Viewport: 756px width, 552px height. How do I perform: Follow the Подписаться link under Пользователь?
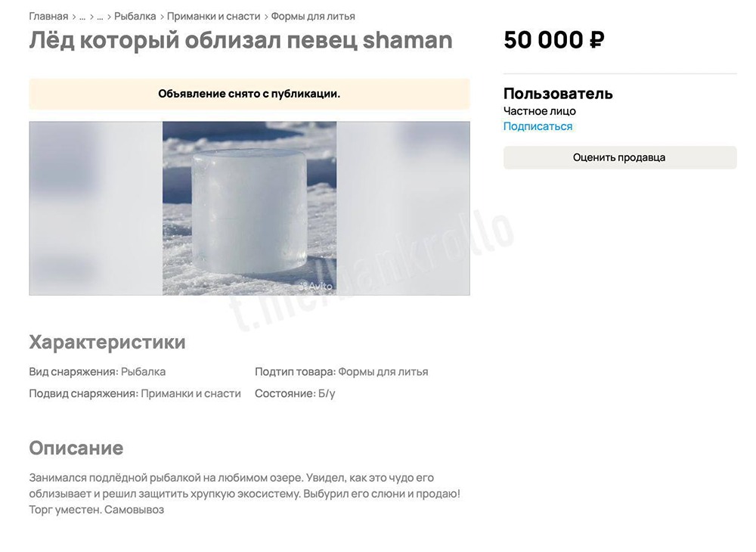[x=538, y=126]
